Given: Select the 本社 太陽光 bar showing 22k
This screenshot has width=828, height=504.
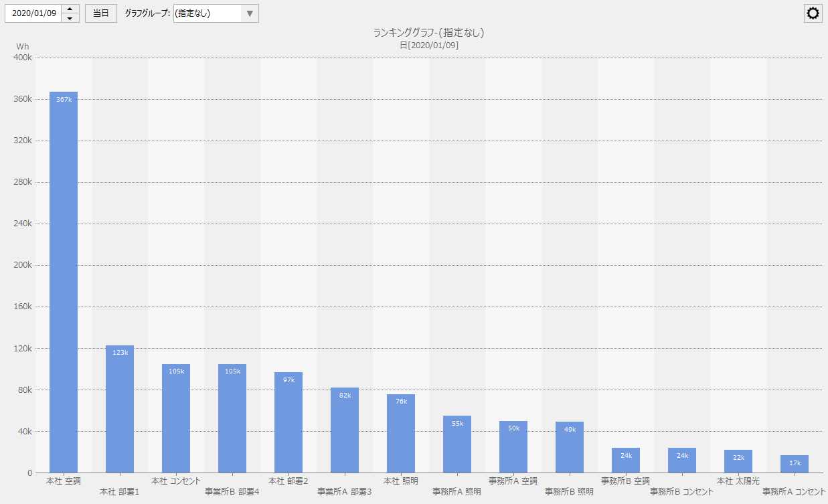Looking at the screenshot, I should pyautogui.click(x=738, y=461).
